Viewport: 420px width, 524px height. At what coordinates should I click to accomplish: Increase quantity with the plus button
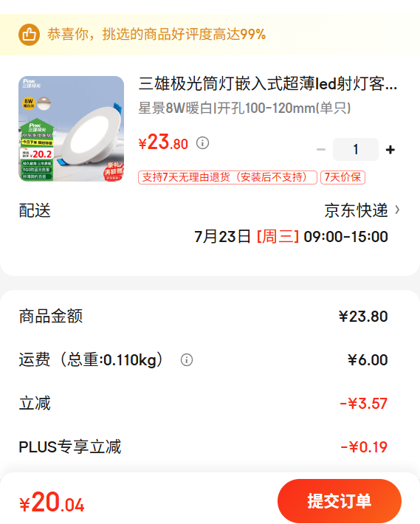click(x=390, y=150)
